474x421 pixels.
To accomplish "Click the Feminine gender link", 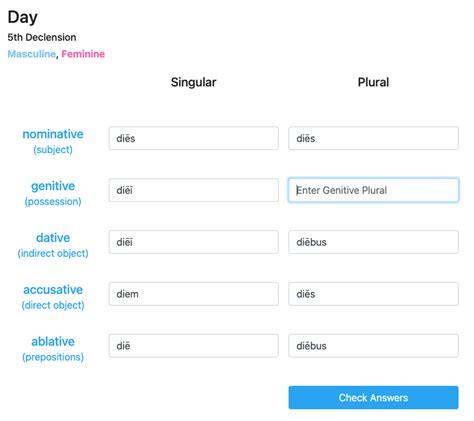I will pyautogui.click(x=83, y=54).
